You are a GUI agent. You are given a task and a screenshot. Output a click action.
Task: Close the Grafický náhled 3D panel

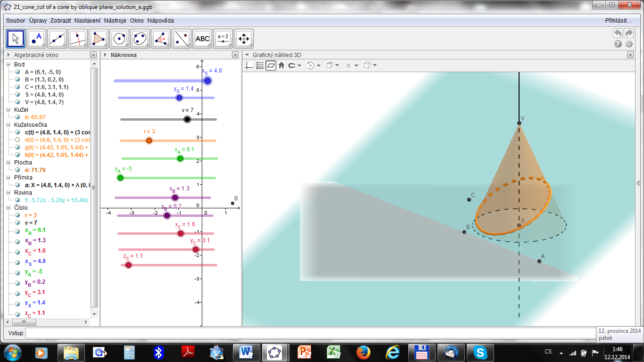pyautogui.click(x=630, y=55)
